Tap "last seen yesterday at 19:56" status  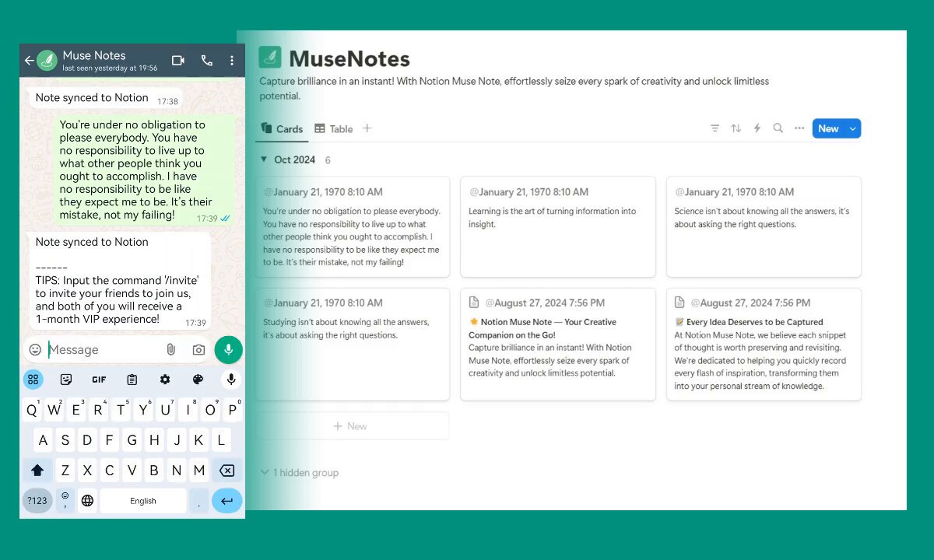pos(110,68)
